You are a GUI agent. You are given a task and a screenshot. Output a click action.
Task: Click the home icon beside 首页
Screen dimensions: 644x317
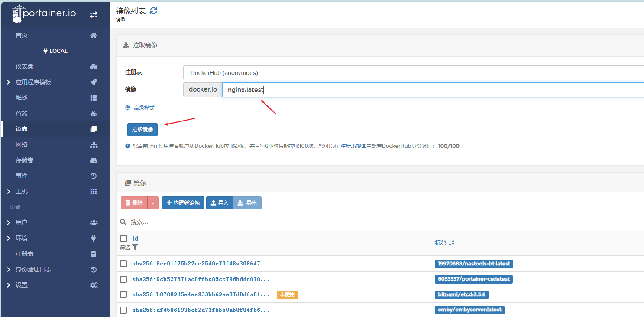(x=94, y=36)
